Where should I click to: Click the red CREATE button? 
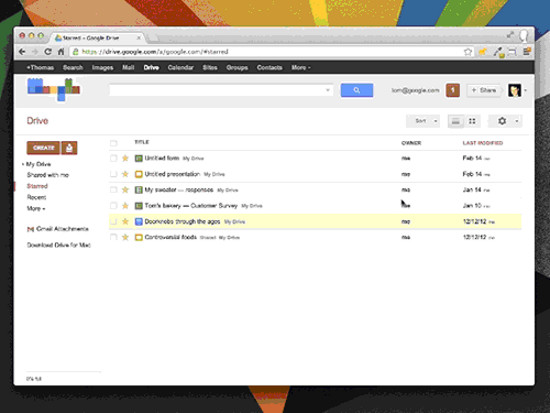click(43, 148)
